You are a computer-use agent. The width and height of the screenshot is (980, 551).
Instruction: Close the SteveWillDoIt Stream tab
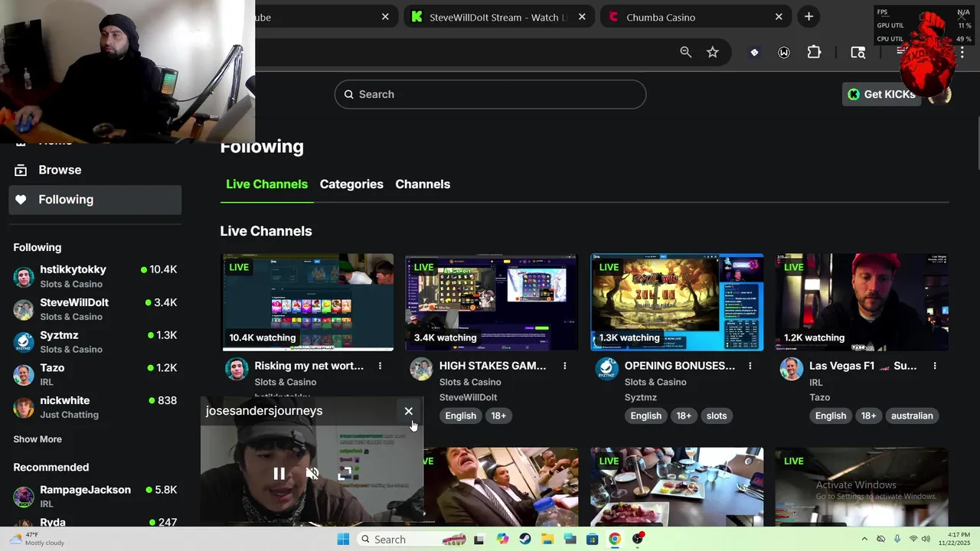pos(582,17)
